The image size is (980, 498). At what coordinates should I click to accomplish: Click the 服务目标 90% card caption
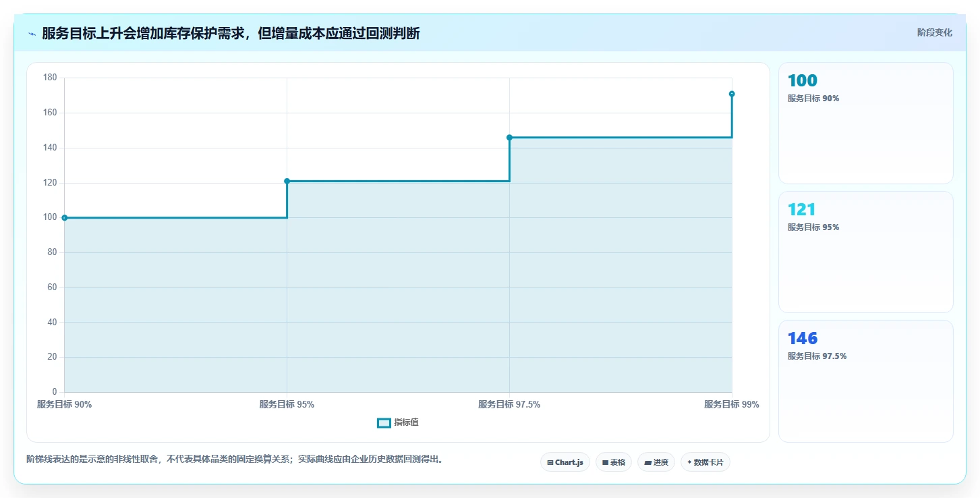[x=813, y=99]
